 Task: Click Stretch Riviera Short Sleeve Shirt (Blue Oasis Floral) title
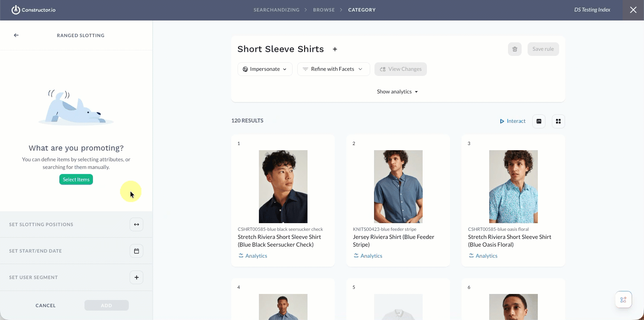pyautogui.click(x=510, y=241)
